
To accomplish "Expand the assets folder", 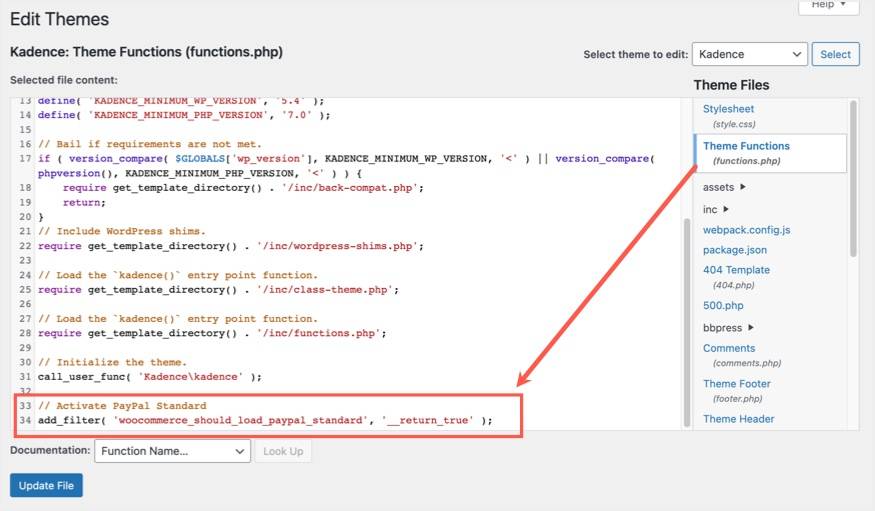I will click(x=724, y=187).
